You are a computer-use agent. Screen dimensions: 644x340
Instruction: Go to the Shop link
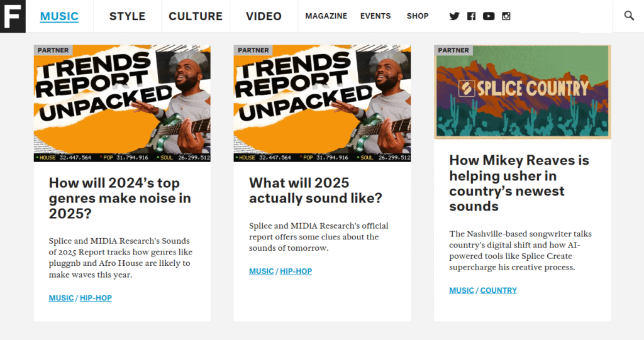(x=418, y=16)
